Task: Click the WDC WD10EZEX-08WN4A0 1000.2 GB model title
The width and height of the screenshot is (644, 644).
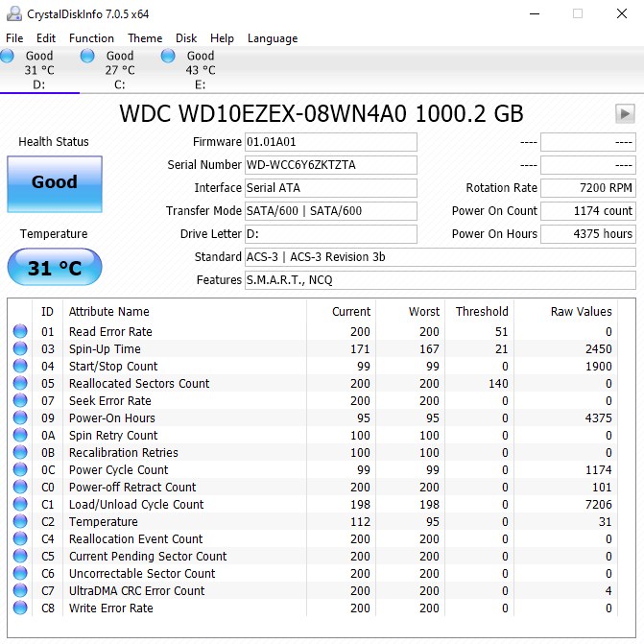Action: (322, 113)
